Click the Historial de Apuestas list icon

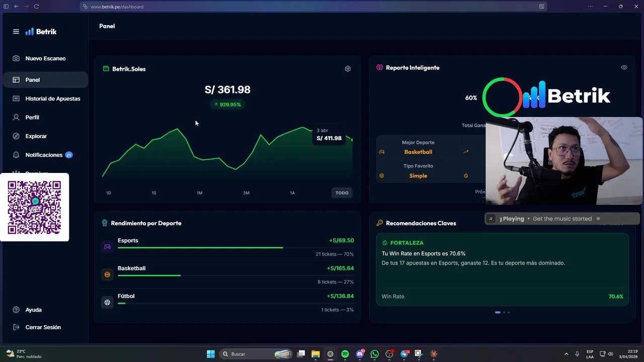click(16, 99)
